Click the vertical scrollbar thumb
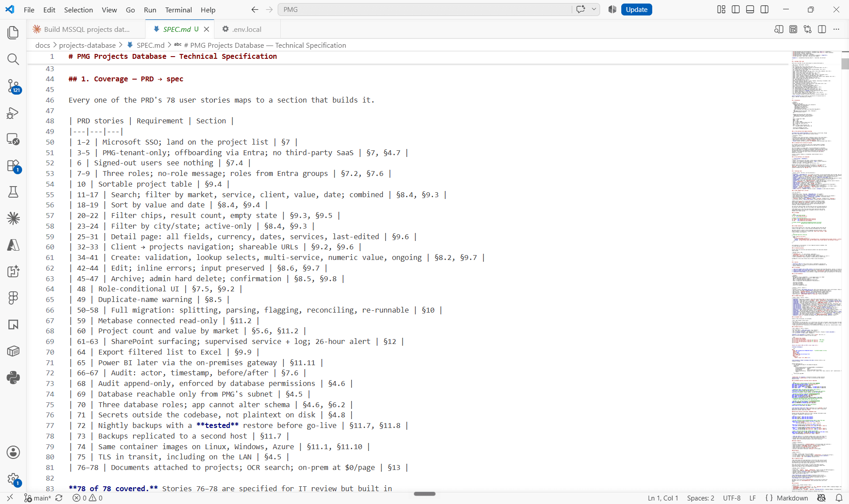849x504 pixels. tap(845, 64)
